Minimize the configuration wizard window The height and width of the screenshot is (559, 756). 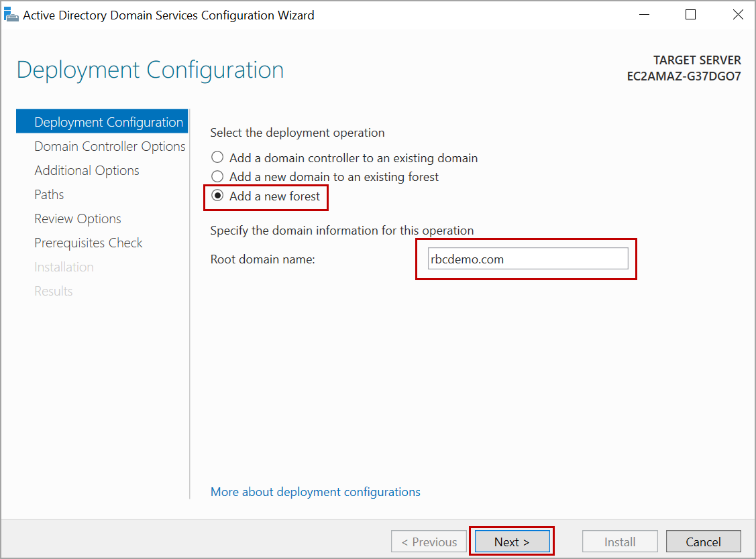(x=643, y=15)
